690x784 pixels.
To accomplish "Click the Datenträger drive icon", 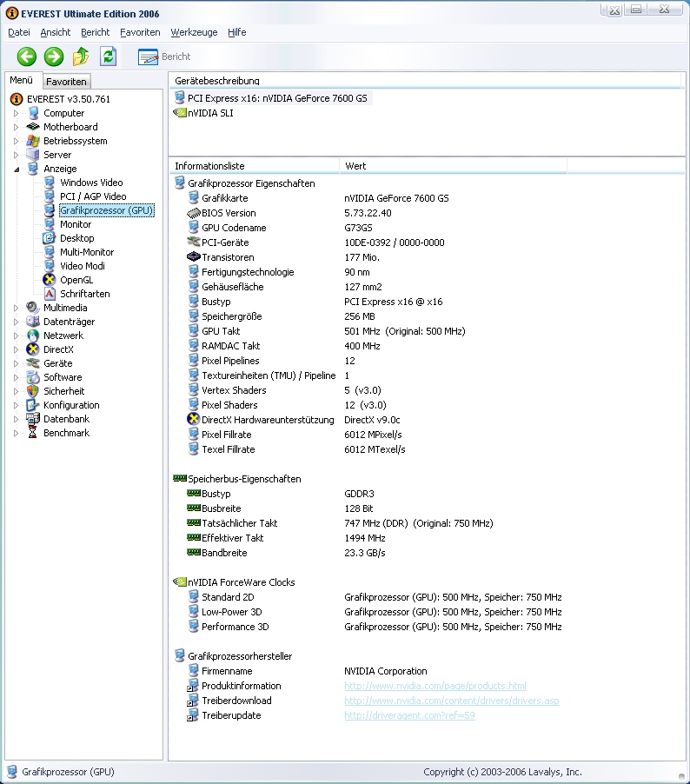I will pos(33,322).
